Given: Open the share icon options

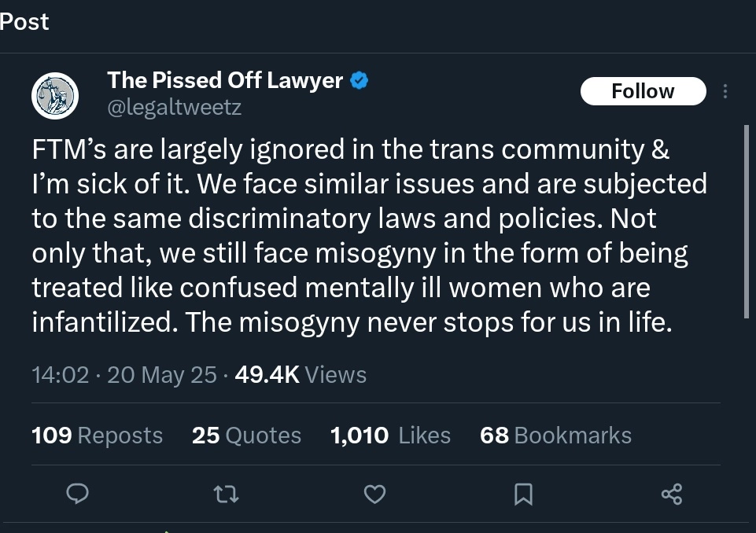Looking at the screenshot, I should click(672, 494).
